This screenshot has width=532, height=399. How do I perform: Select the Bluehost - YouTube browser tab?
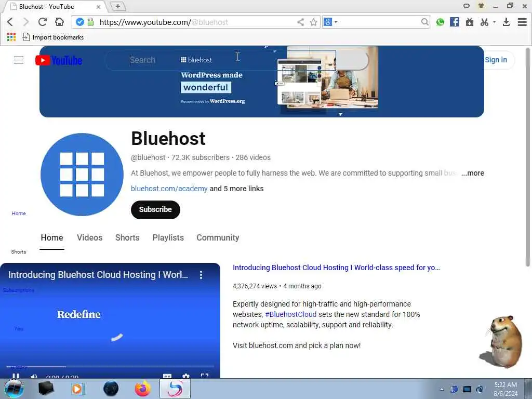54,6
